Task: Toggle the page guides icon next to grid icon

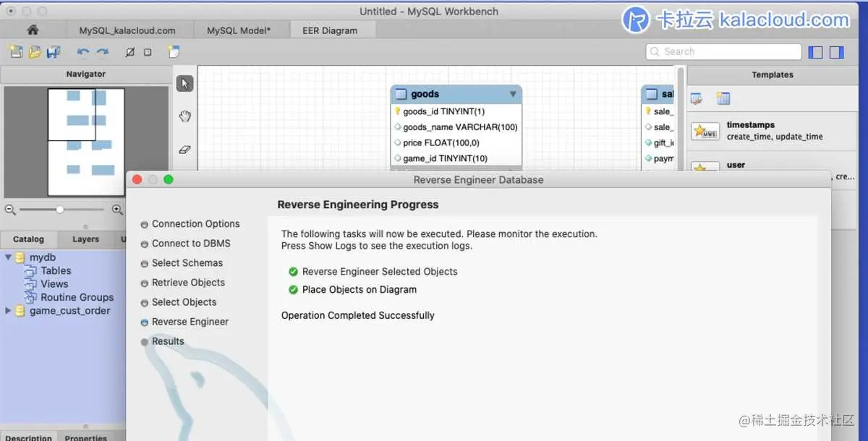Action: [148, 52]
